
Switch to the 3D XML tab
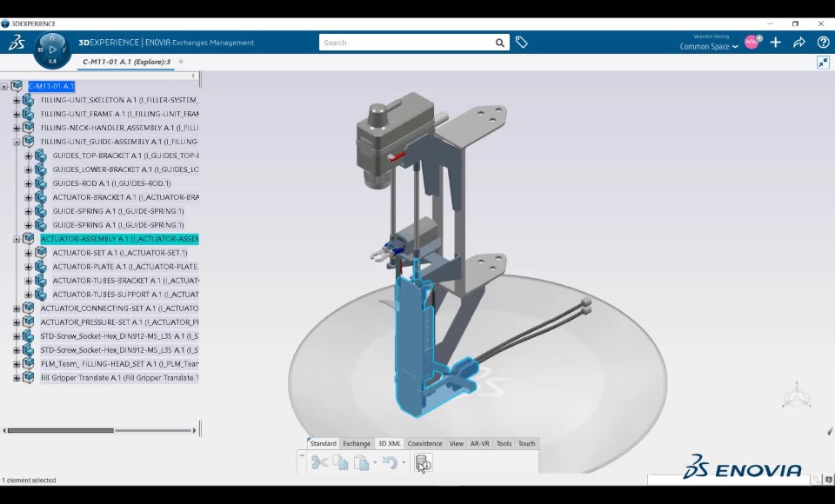click(390, 443)
